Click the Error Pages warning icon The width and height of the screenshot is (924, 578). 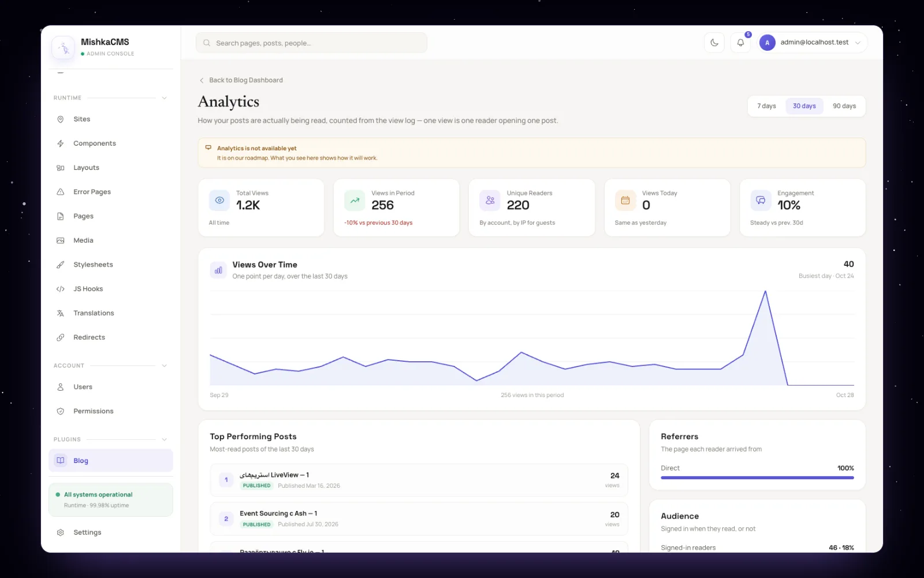click(x=61, y=192)
